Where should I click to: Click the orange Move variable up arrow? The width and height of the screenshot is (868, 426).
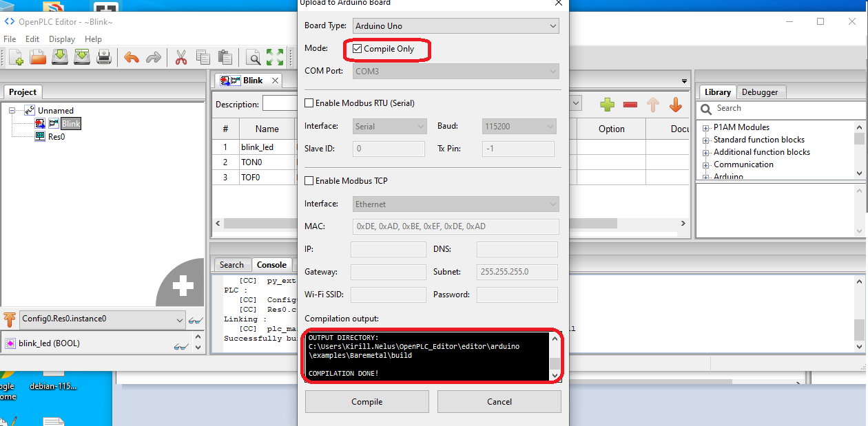point(653,105)
